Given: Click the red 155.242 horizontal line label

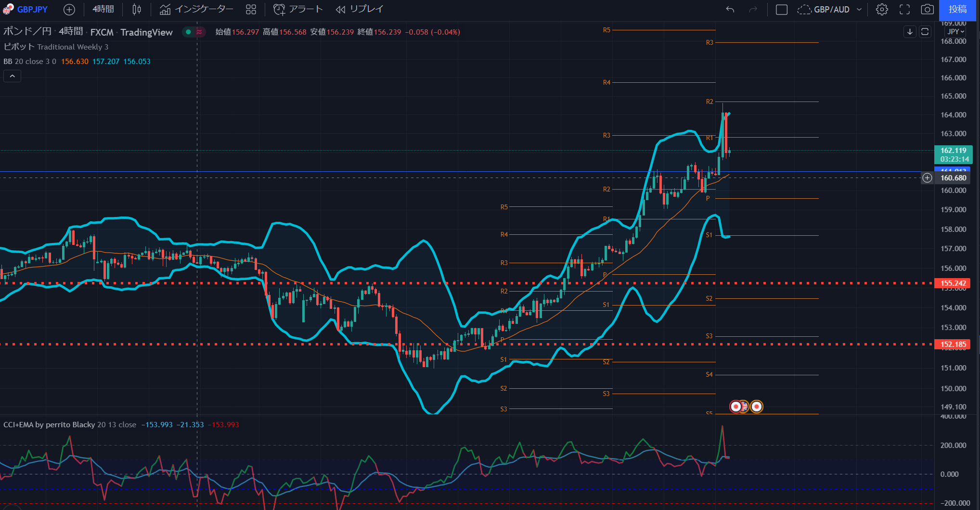Looking at the screenshot, I should click(954, 283).
